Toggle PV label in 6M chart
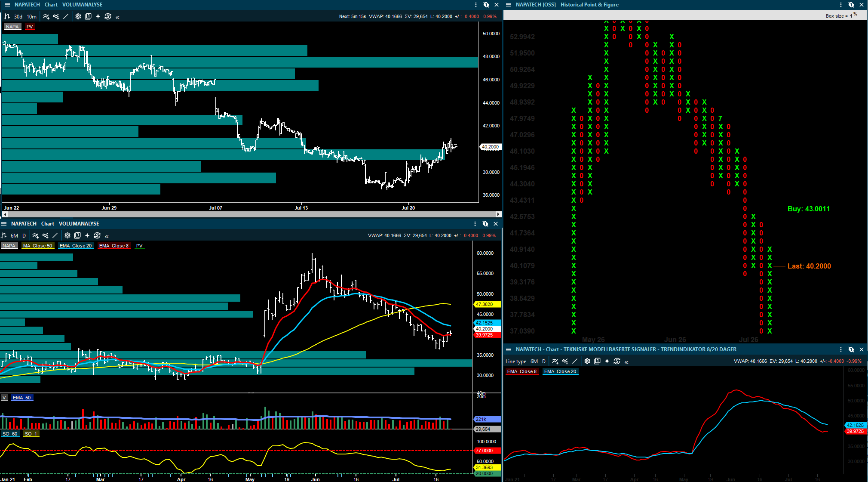Viewport: 868px width, 482px height. [139, 246]
